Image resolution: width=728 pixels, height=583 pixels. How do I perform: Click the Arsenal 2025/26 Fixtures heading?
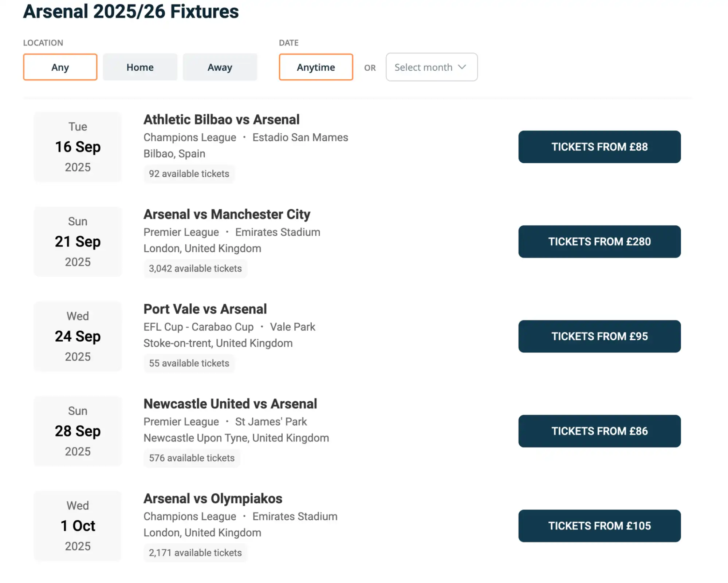[130, 12]
